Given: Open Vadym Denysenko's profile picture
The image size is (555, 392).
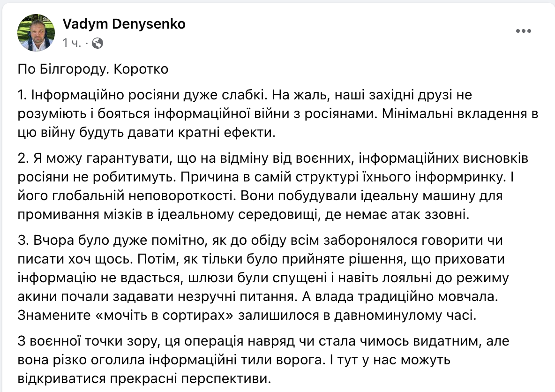Looking at the screenshot, I should (36, 32).
